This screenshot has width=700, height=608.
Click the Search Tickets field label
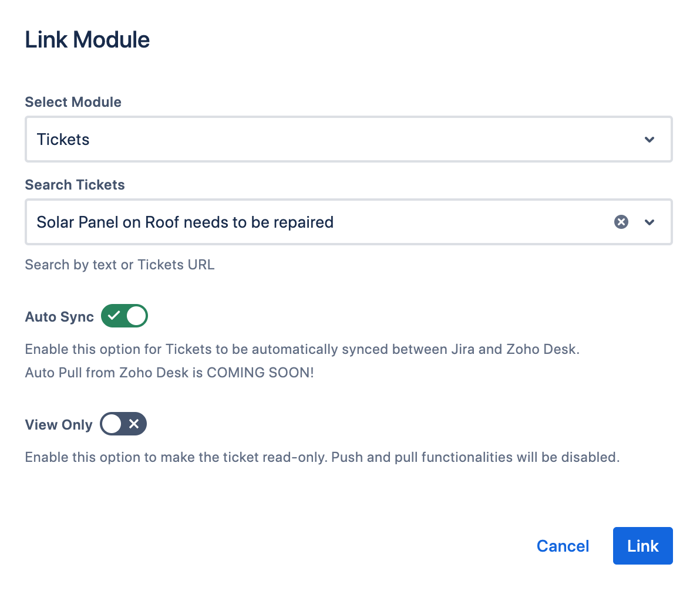coord(75,185)
